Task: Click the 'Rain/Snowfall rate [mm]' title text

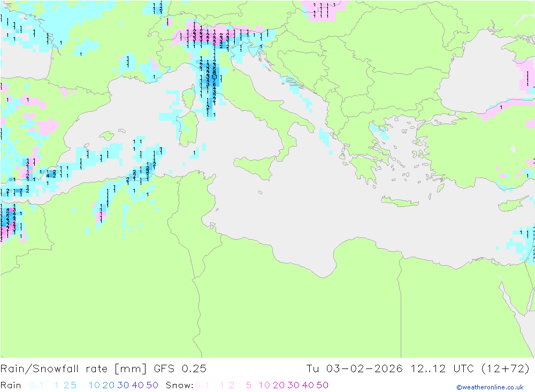Action: 73,369
